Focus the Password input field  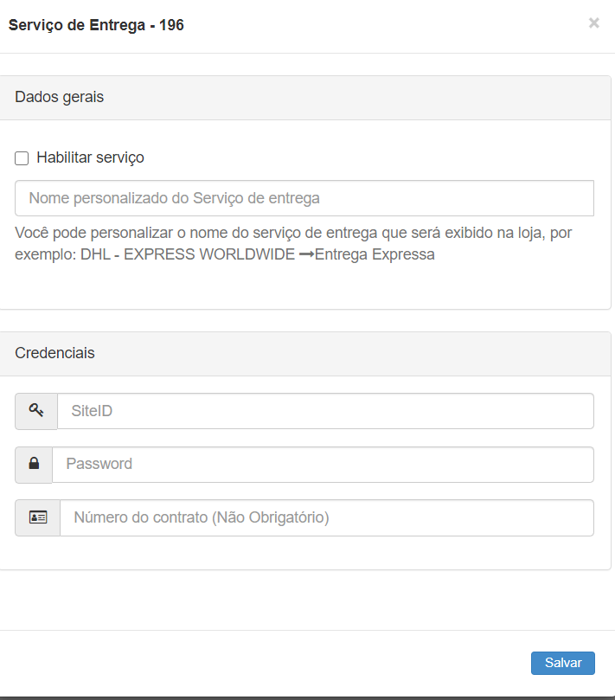322,464
